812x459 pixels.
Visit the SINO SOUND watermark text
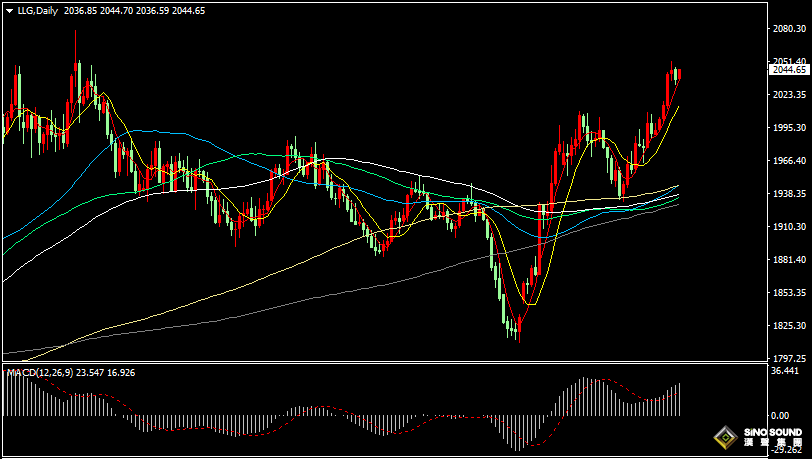(x=773, y=432)
